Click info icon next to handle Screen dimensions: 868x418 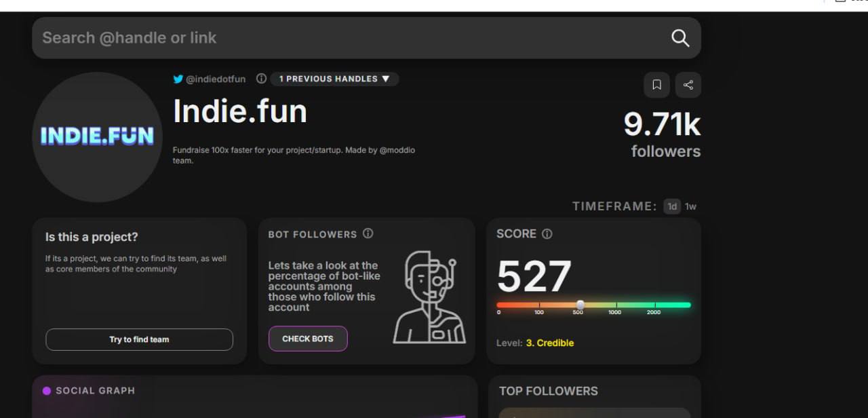pos(261,79)
